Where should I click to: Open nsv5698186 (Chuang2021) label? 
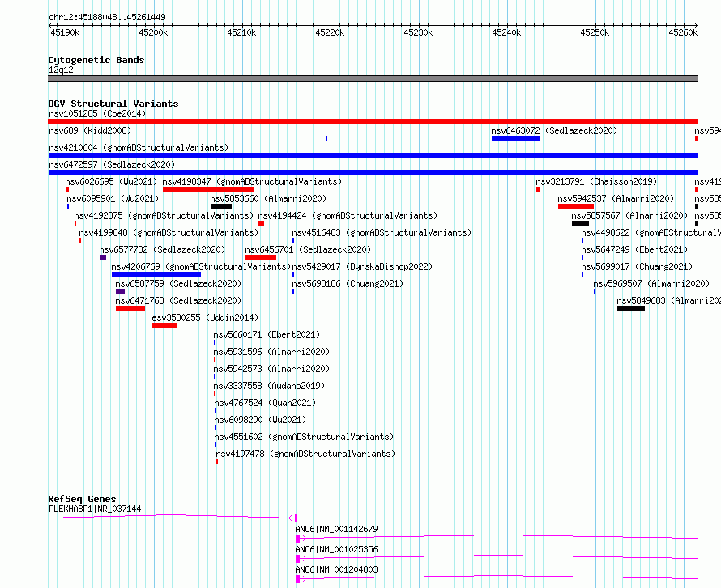348,283
